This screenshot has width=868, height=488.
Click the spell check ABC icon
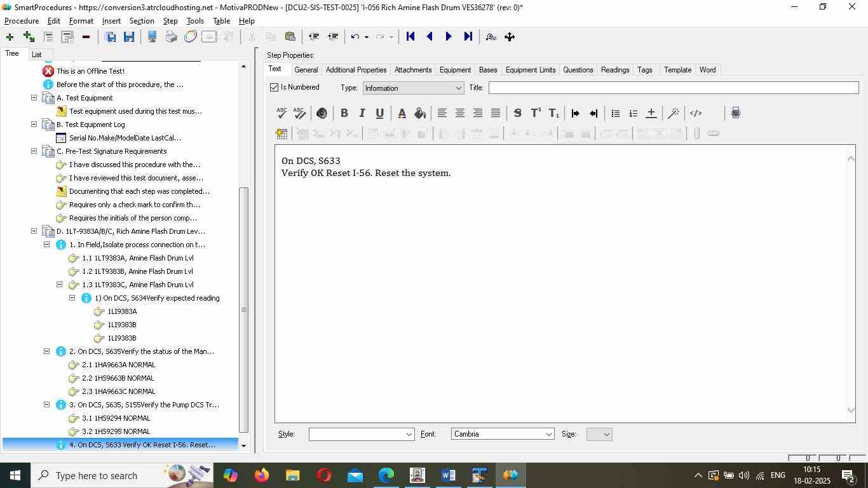point(281,113)
